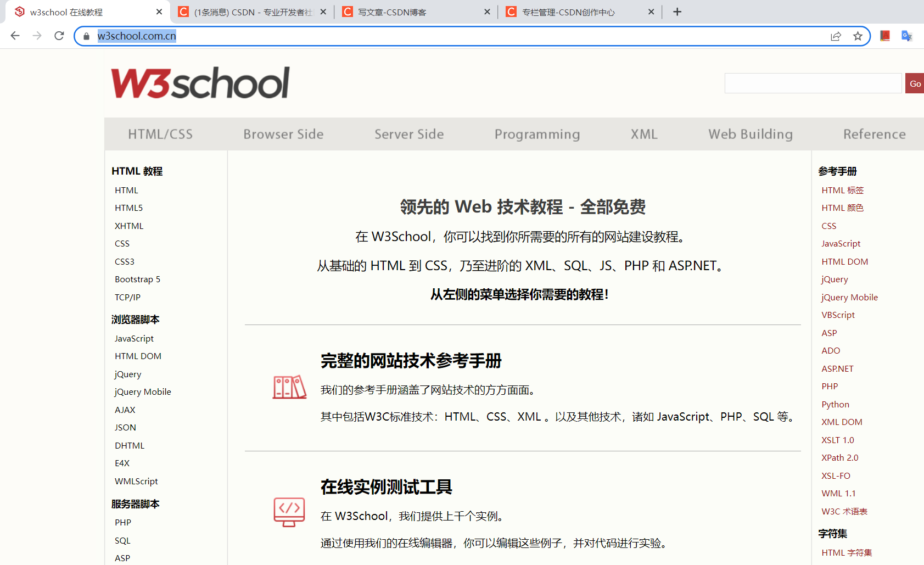The height and width of the screenshot is (565, 924).
Task: Open the WML 1.1 reference link
Action: [x=838, y=494]
